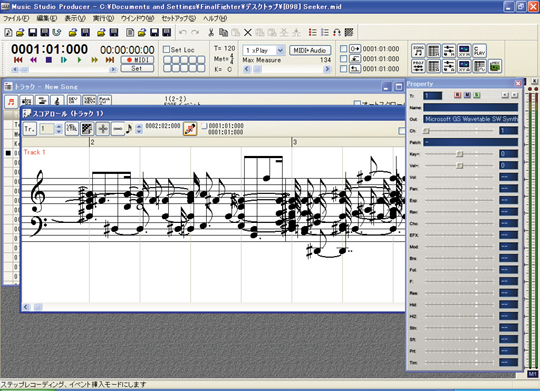Open the XY R controller window icon

point(464,51)
